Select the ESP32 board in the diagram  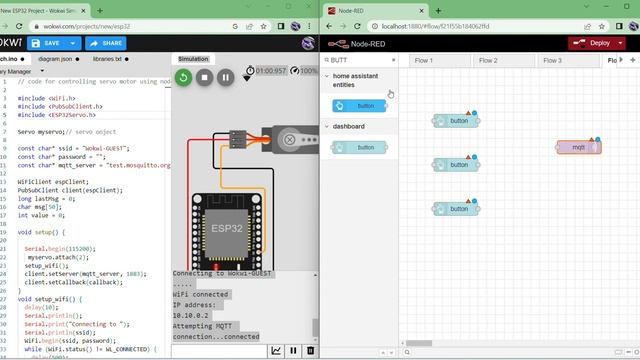click(x=227, y=231)
